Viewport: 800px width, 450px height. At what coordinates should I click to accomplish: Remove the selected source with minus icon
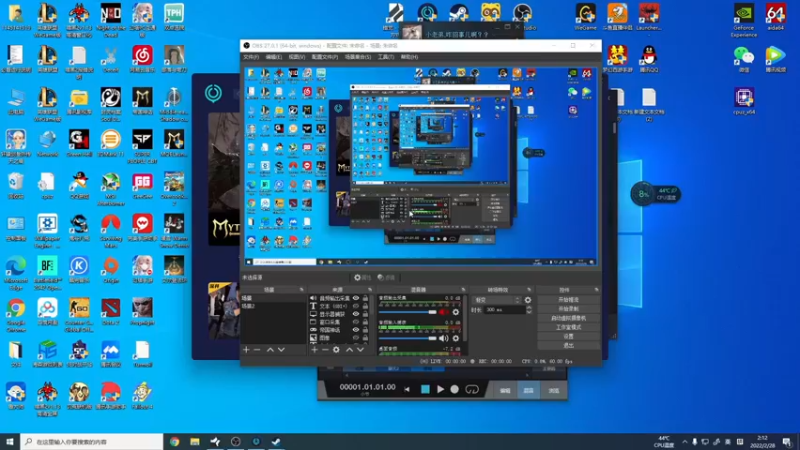[325, 350]
